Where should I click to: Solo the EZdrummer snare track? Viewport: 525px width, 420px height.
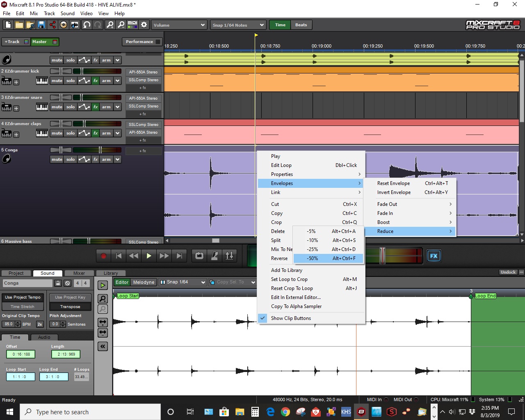[71, 107]
